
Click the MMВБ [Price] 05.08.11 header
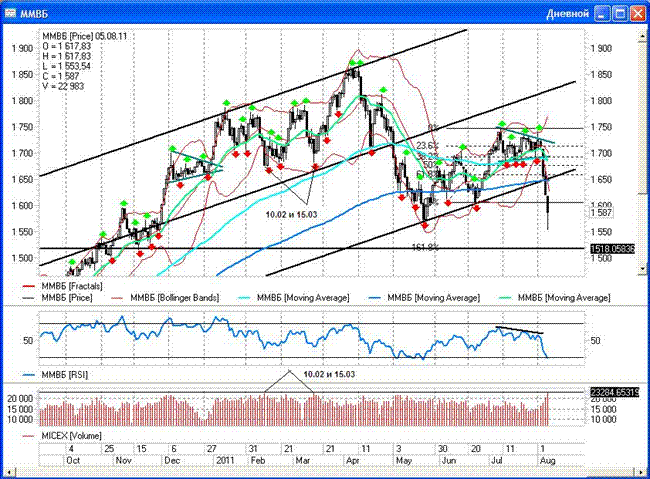pyautogui.click(x=85, y=36)
